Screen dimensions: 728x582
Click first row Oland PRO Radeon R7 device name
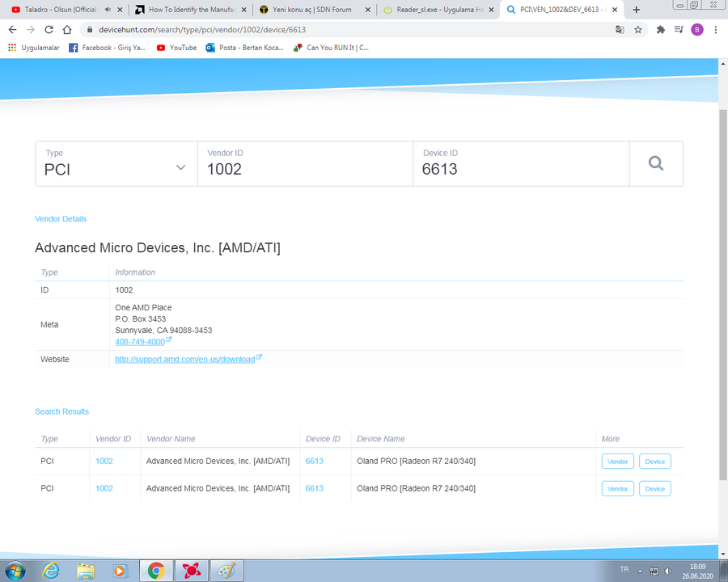click(x=416, y=461)
